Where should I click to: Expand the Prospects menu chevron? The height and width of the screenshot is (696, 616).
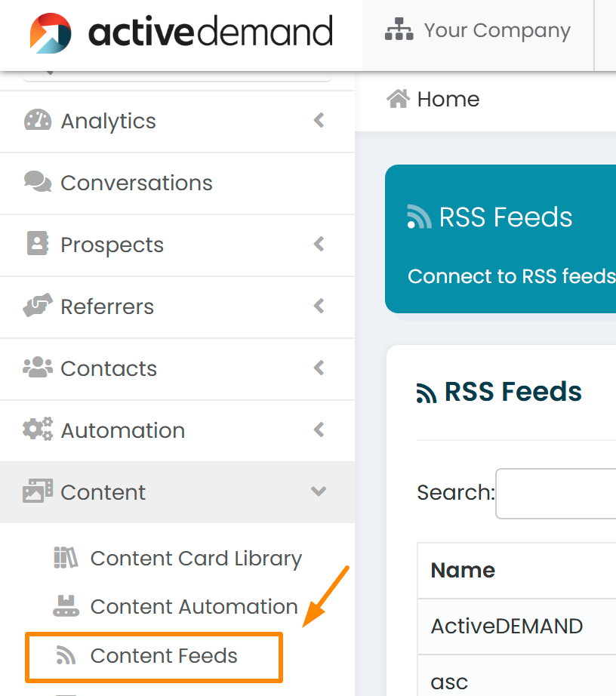tap(319, 244)
